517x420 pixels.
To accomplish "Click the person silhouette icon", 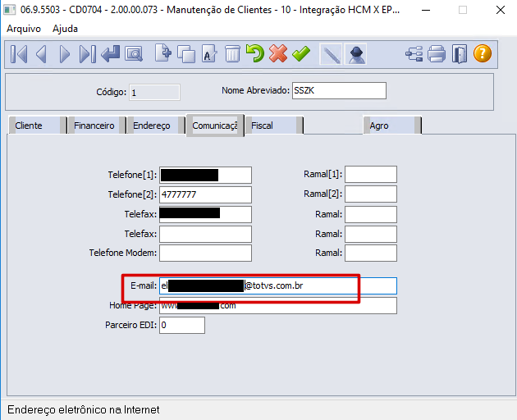I will point(356,54).
